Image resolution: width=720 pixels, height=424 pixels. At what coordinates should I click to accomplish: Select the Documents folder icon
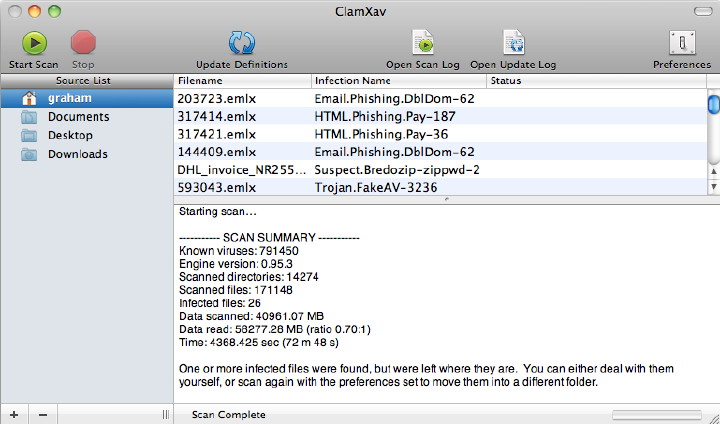coord(29,117)
